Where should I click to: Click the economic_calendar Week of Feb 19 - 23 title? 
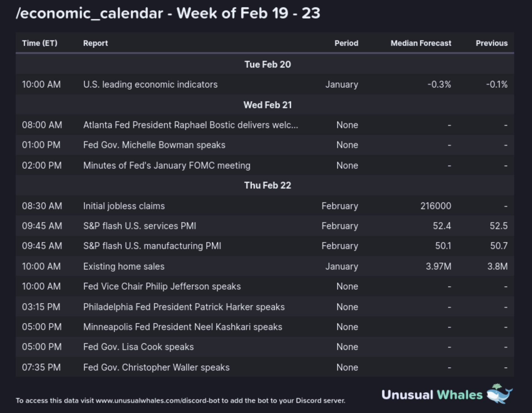168,13
